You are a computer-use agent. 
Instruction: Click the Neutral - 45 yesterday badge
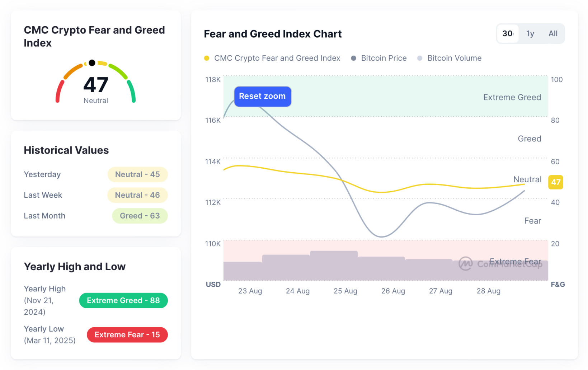pyautogui.click(x=137, y=174)
